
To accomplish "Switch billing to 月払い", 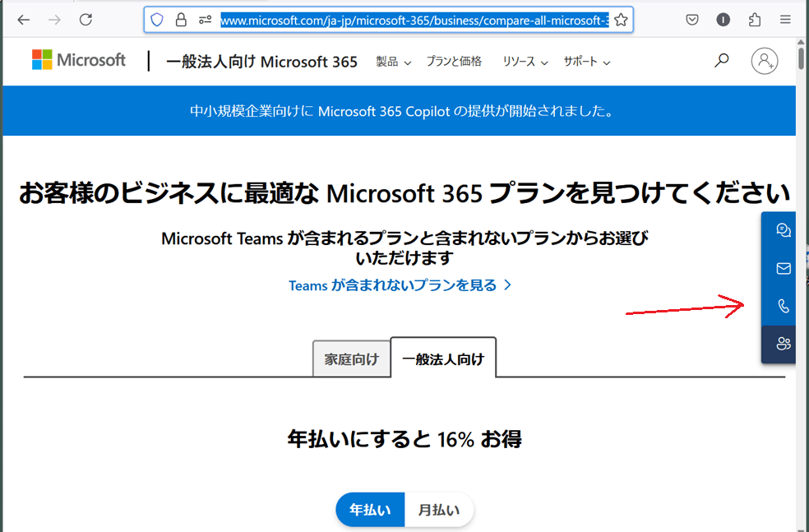I will click(439, 510).
